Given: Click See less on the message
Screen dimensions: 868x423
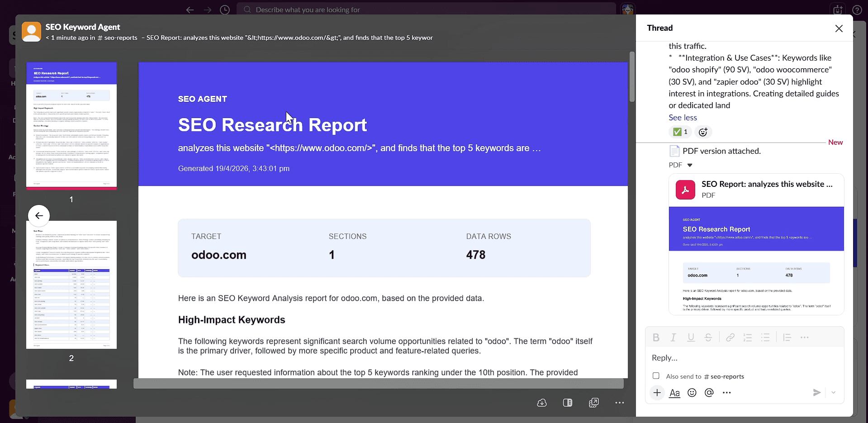Looking at the screenshot, I should pyautogui.click(x=683, y=118).
